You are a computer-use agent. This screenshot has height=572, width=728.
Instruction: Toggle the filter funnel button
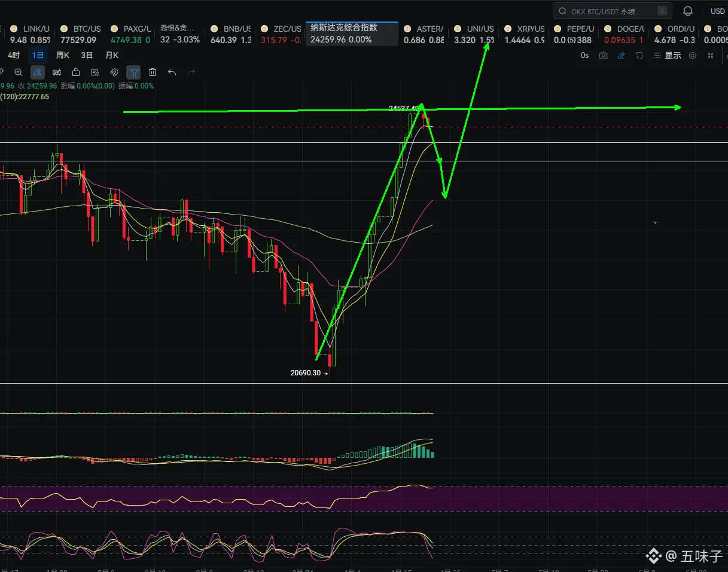[134, 72]
